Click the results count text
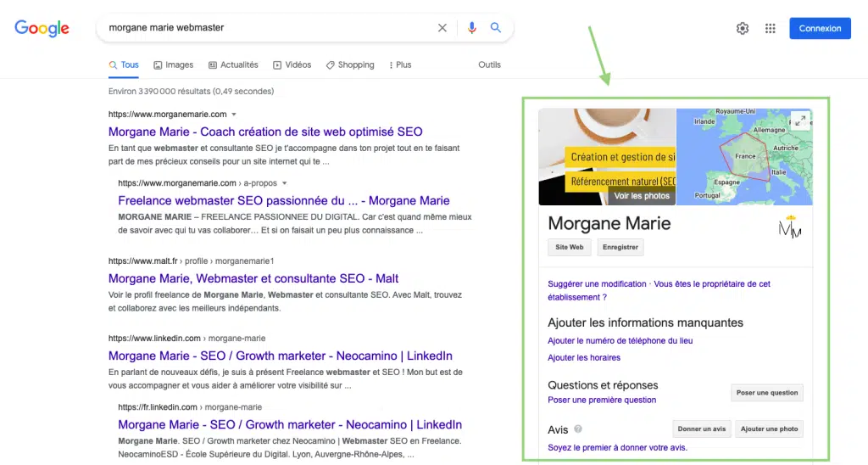868x465 pixels. (x=191, y=91)
